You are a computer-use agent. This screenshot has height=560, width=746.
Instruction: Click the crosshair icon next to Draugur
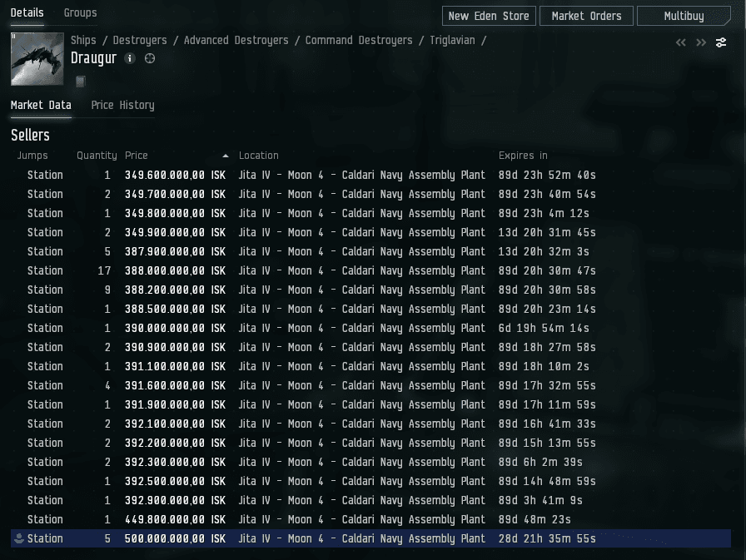click(x=150, y=58)
